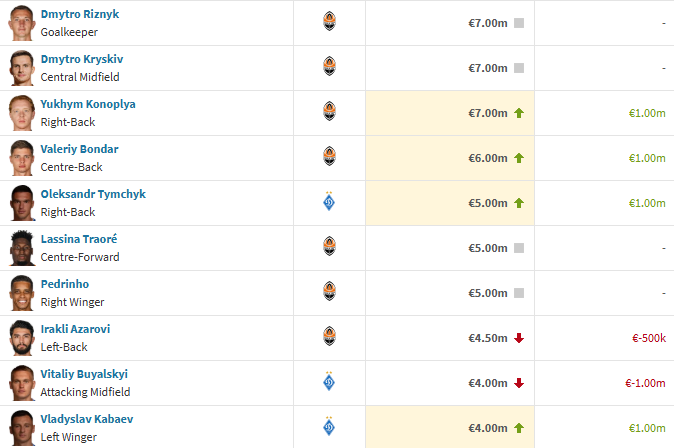674x448 pixels.
Task: Click Shakhtar club crest beside Dmytro Riznyk
Action: pos(329,21)
